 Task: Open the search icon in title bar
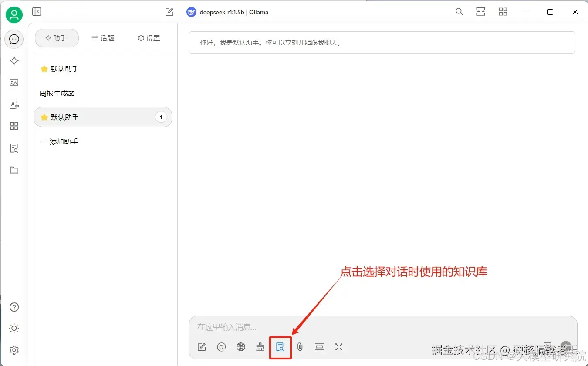pyautogui.click(x=459, y=12)
